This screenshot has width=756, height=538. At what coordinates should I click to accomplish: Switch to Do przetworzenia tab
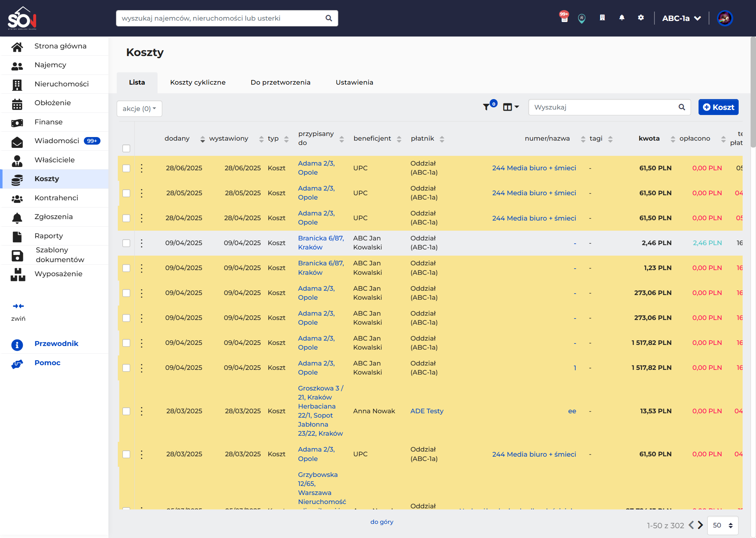[280, 82]
